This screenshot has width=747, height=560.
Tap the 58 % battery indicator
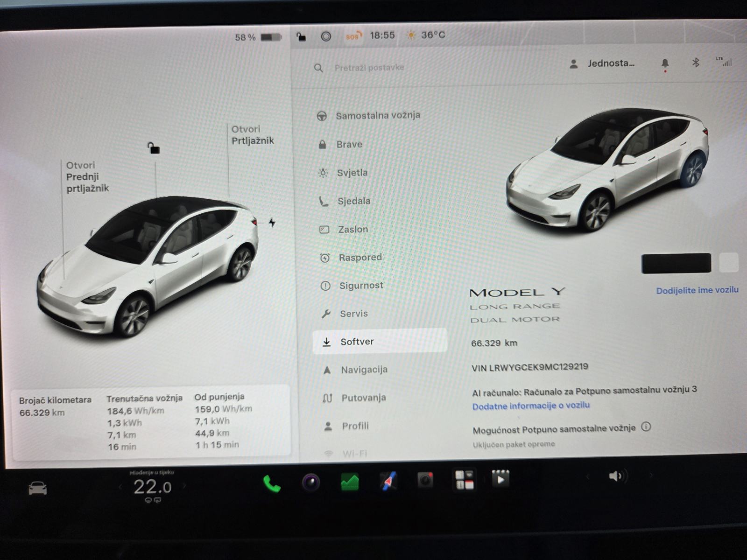point(258,37)
